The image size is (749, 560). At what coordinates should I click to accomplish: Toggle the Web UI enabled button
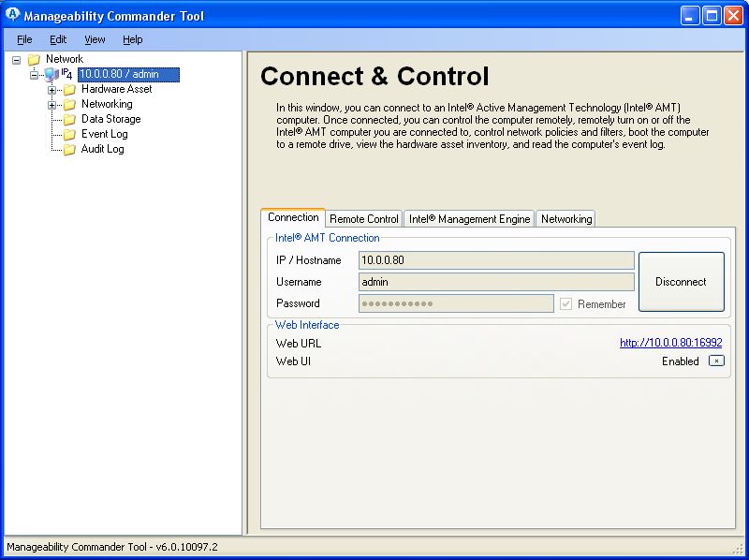715,361
